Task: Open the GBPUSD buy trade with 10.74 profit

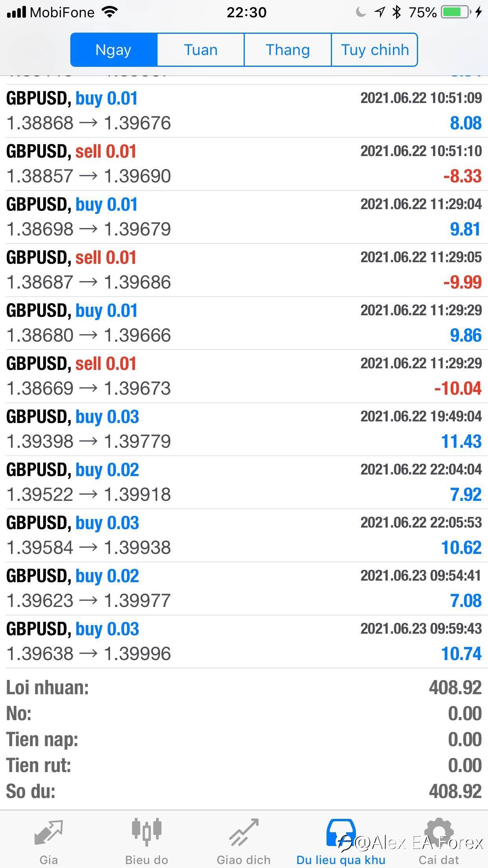Action: click(x=244, y=642)
